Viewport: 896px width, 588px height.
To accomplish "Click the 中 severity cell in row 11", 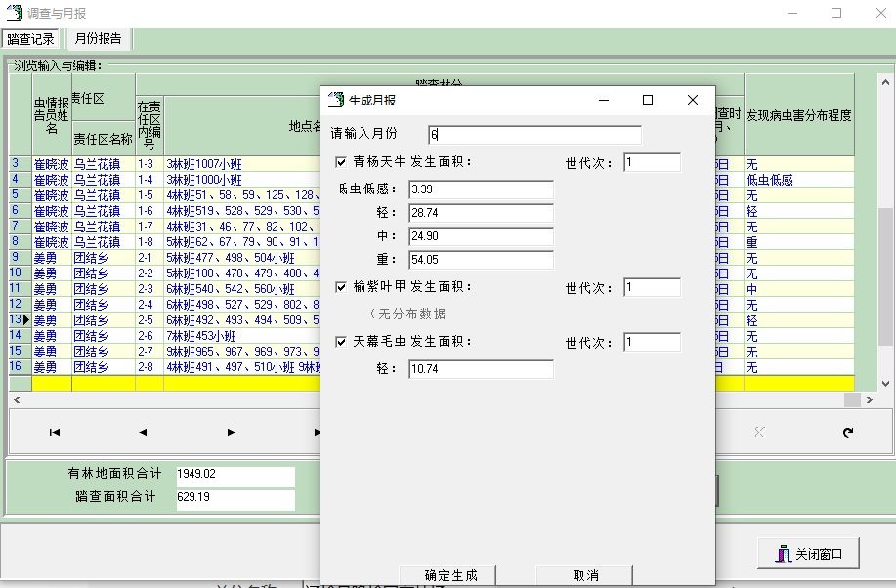I will [x=799, y=289].
